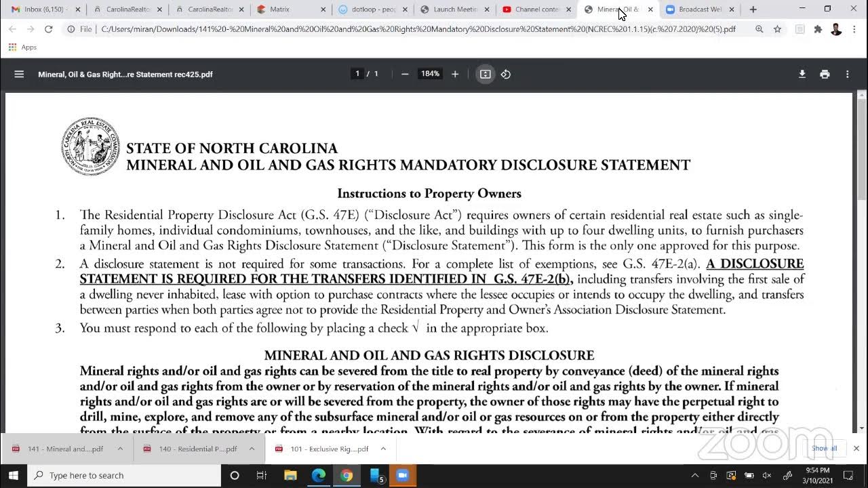
Task: Click the file path address bar
Action: [x=418, y=29]
